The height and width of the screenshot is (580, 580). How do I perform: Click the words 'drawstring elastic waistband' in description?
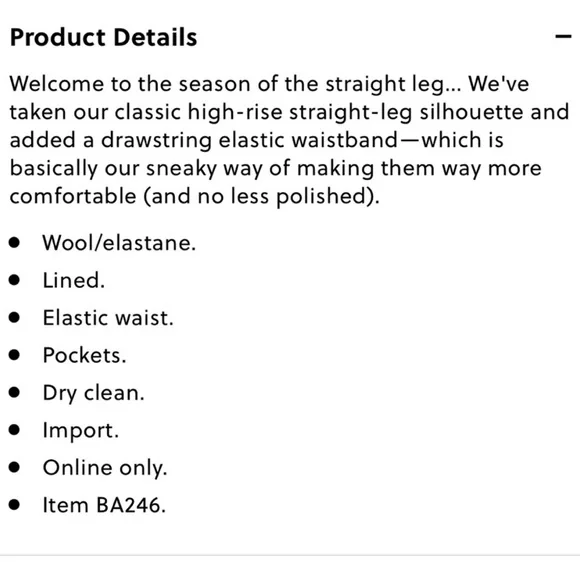point(249,141)
